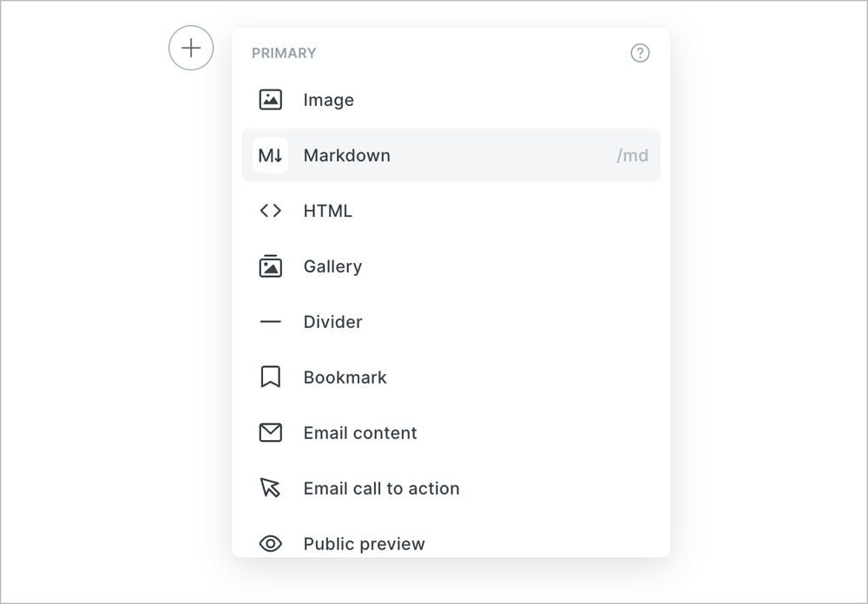The height and width of the screenshot is (604, 868).
Task: Click the Email call to action cursor icon
Action: point(270,488)
